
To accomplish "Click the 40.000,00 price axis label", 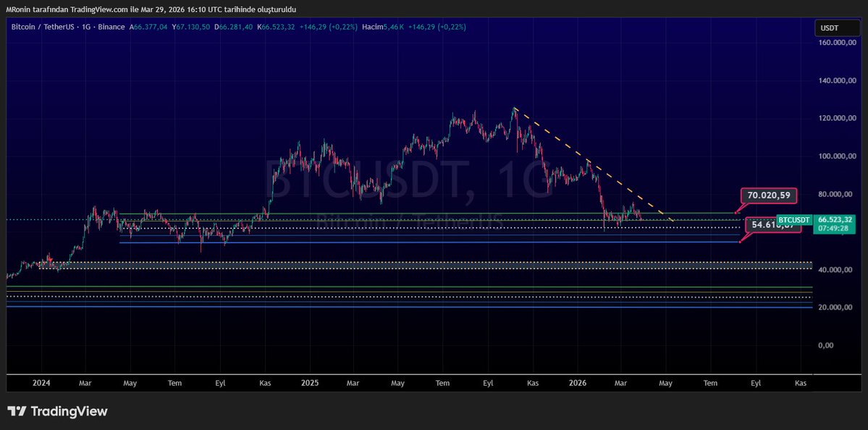I will tap(837, 270).
